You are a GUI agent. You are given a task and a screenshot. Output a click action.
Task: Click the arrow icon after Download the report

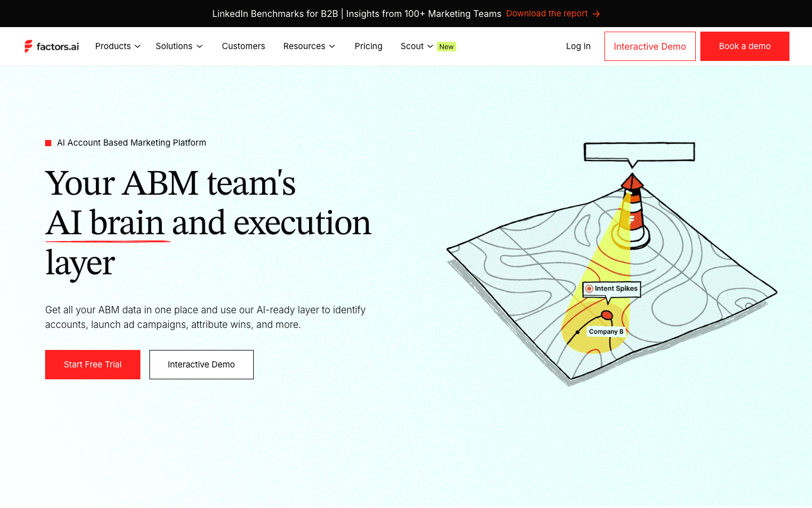pyautogui.click(x=596, y=14)
